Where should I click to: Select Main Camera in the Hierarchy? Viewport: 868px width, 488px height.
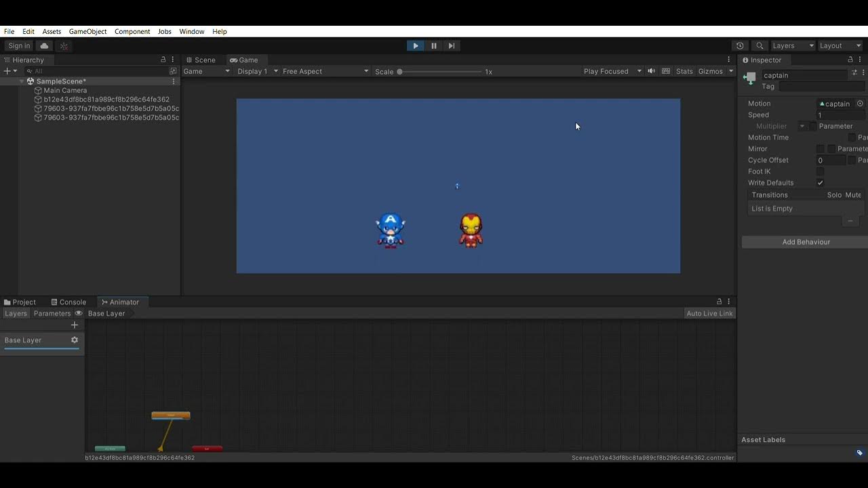(65, 90)
